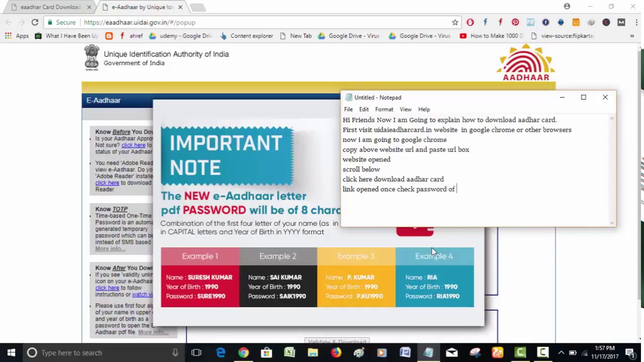The width and height of the screenshot is (644, 362).
Task: Open the Pinterest extension icon
Action: pos(515,22)
